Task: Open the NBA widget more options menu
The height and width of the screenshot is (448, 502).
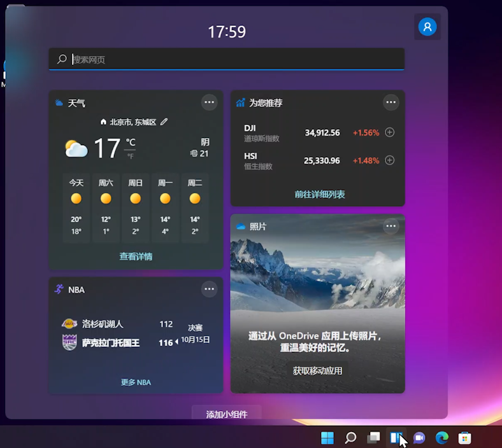Action: pos(209,289)
